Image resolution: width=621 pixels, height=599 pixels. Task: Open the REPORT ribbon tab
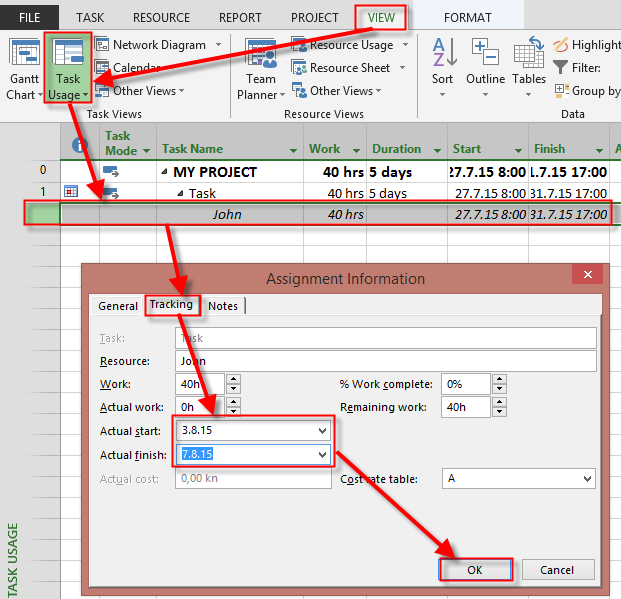point(239,17)
